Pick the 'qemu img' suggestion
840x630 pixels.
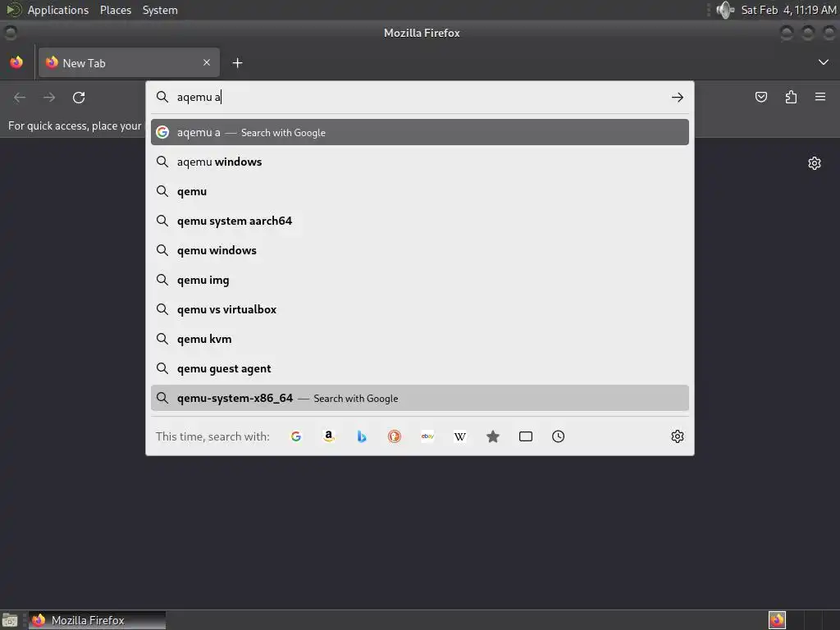pyautogui.click(x=420, y=280)
